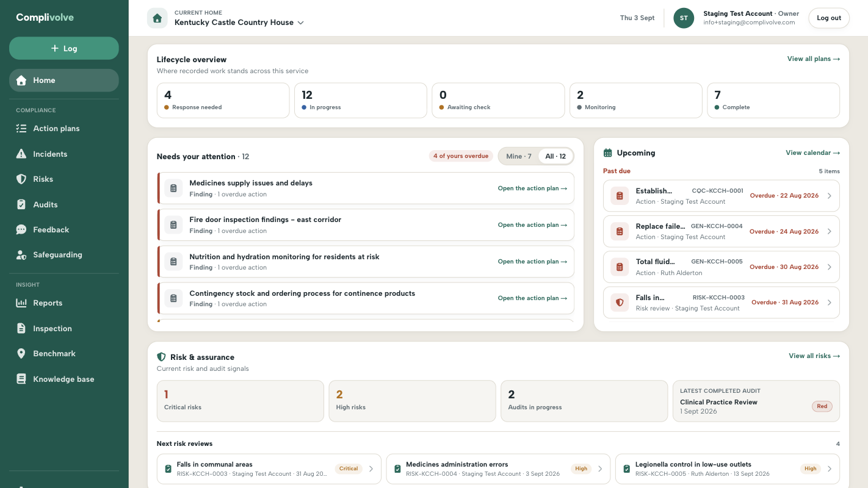Open the 2 High risks tile
The image size is (868, 488).
click(x=412, y=401)
